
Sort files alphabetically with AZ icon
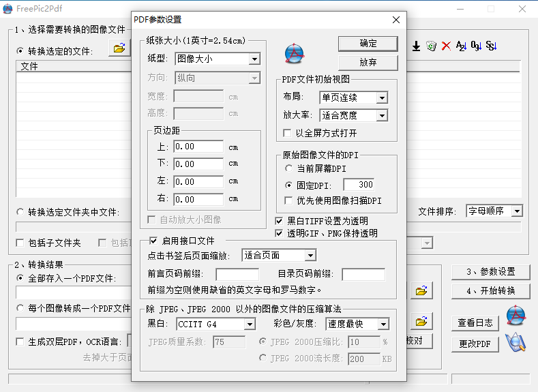[x=461, y=46]
